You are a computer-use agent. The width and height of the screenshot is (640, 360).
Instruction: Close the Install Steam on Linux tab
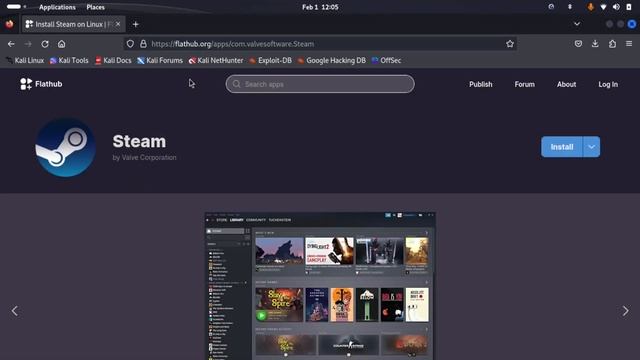[118, 24]
